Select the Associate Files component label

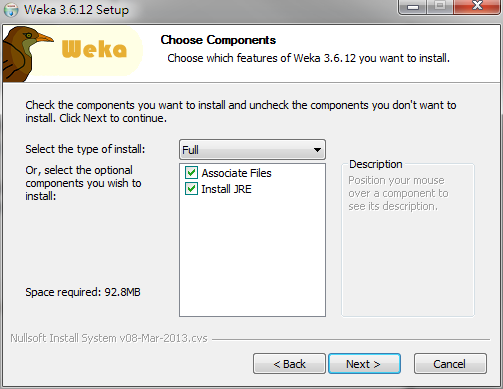(236, 173)
